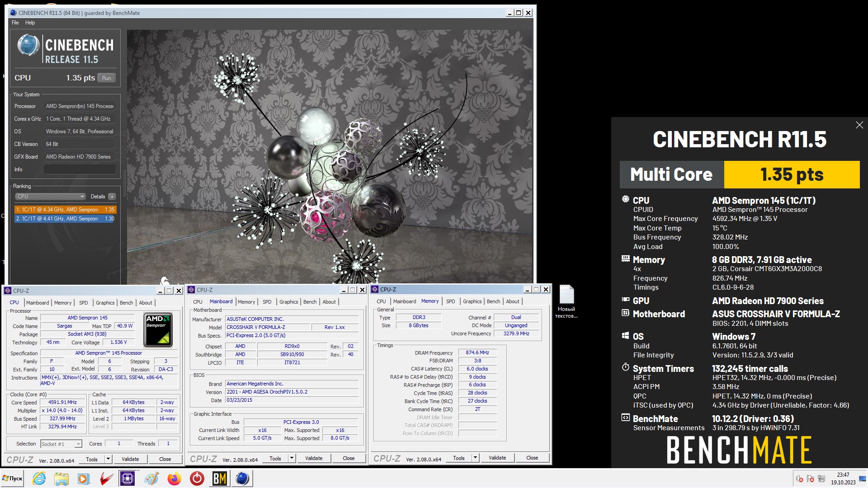Open the Новый текстовый document desktop icon
The height and width of the screenshot is (488, 868).
pos(566,302)
